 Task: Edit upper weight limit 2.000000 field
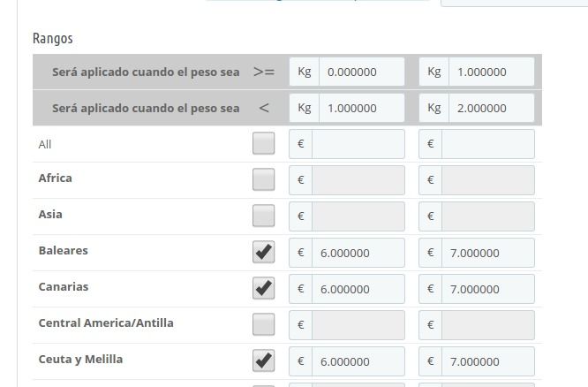pos(491,108)
